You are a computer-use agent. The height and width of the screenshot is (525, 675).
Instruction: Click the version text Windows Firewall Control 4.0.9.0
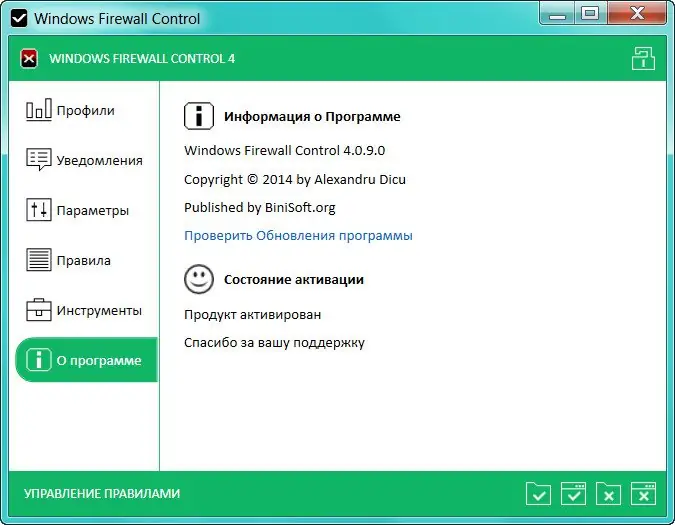click(285, 151)
